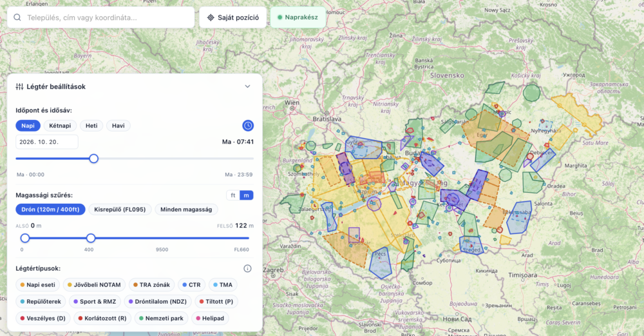The width and height of the screenshot is (644, 336).
Task: Select the Kétnapi time range
Action: [x=60, y=125]
